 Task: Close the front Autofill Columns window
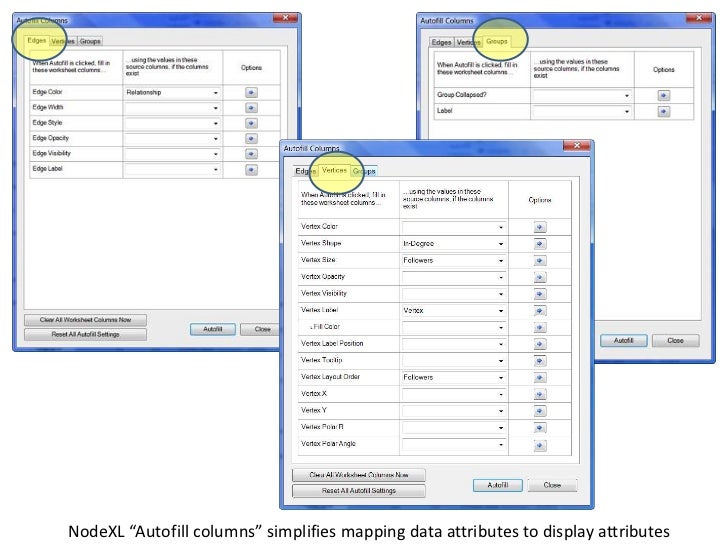click(x=577, y=146)
